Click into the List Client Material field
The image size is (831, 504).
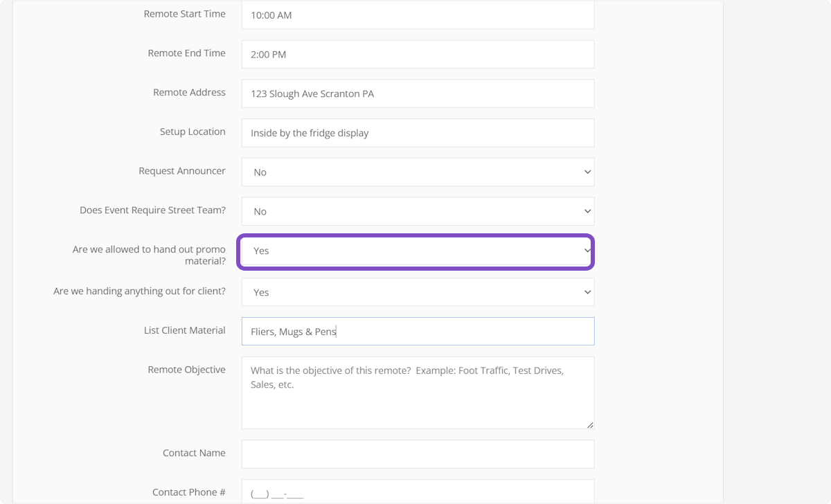point(418,332)
